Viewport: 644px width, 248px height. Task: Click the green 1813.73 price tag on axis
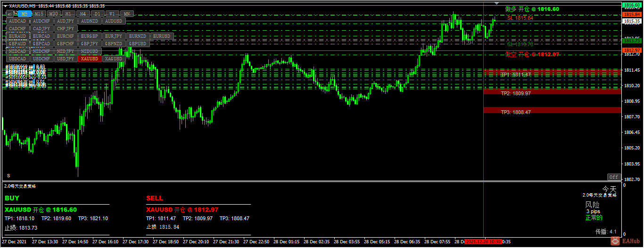633,41
